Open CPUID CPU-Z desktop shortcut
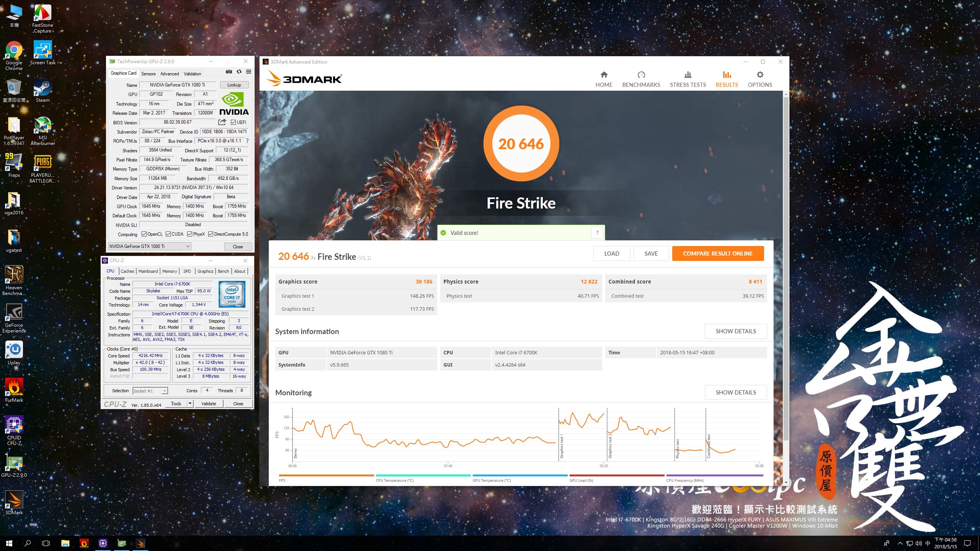980x551 pixels. pos(14,431)
